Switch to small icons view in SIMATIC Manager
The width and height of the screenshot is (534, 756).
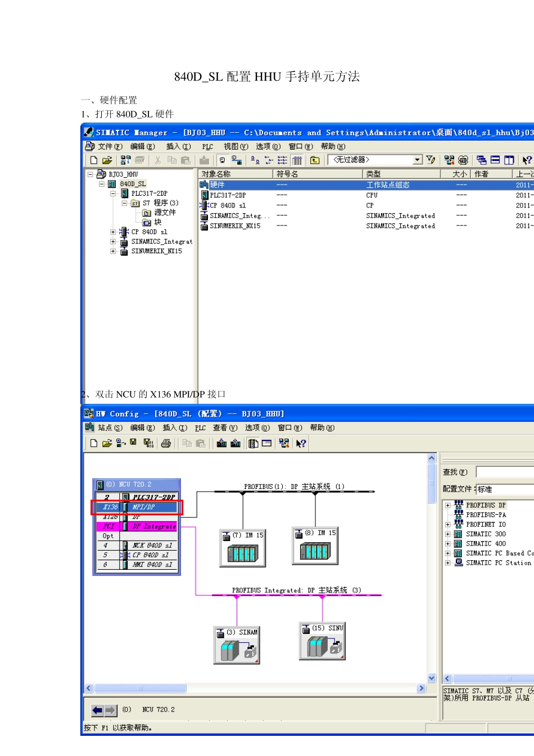[x=269, y=160]
